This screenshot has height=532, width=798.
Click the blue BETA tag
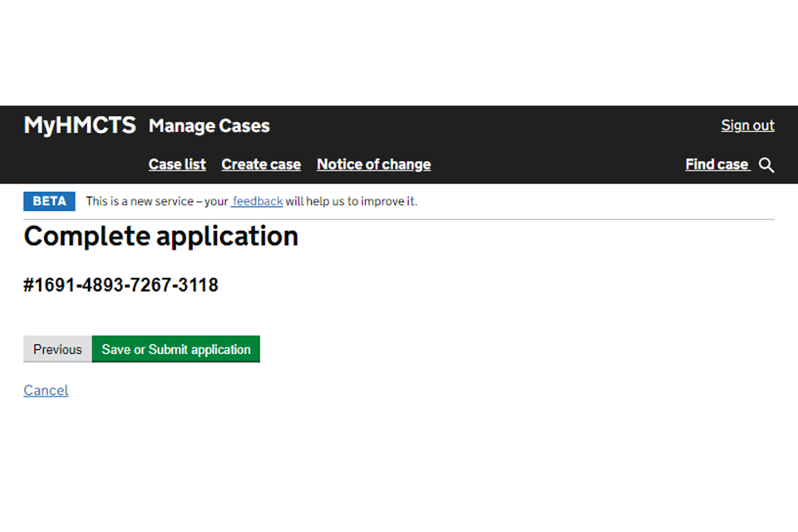point(49,201)
